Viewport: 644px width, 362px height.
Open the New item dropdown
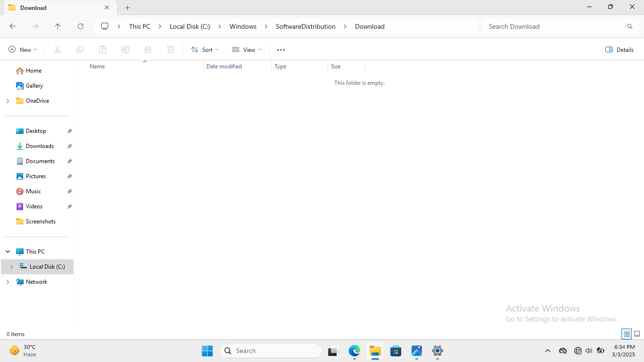pos(22,49)
